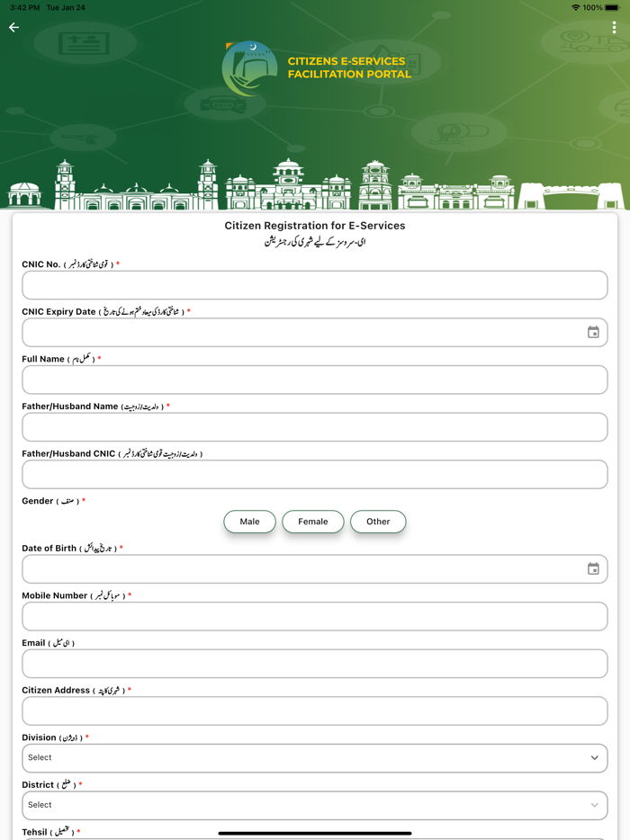Open the three-dot overflow menu
This screenshot has height=840, width=630.
coord(614,27)
